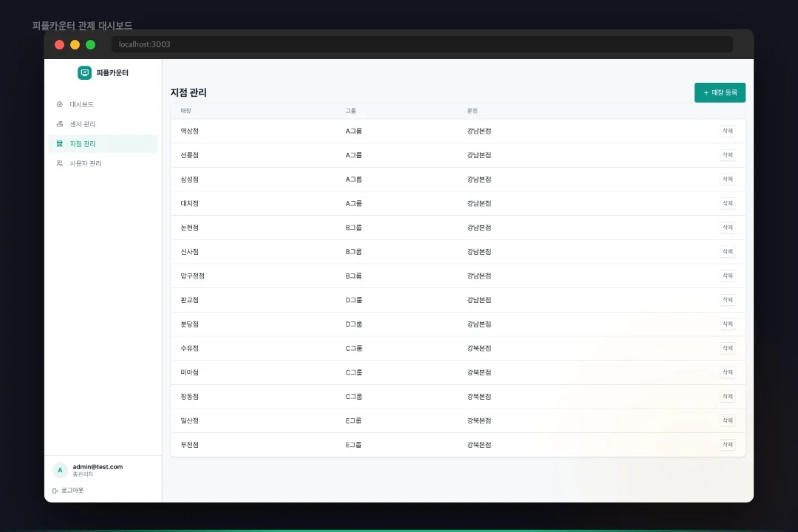This screenshot has width=798, height=532.
Task: Select the 분당점 store name
Action: coord(189,324)
